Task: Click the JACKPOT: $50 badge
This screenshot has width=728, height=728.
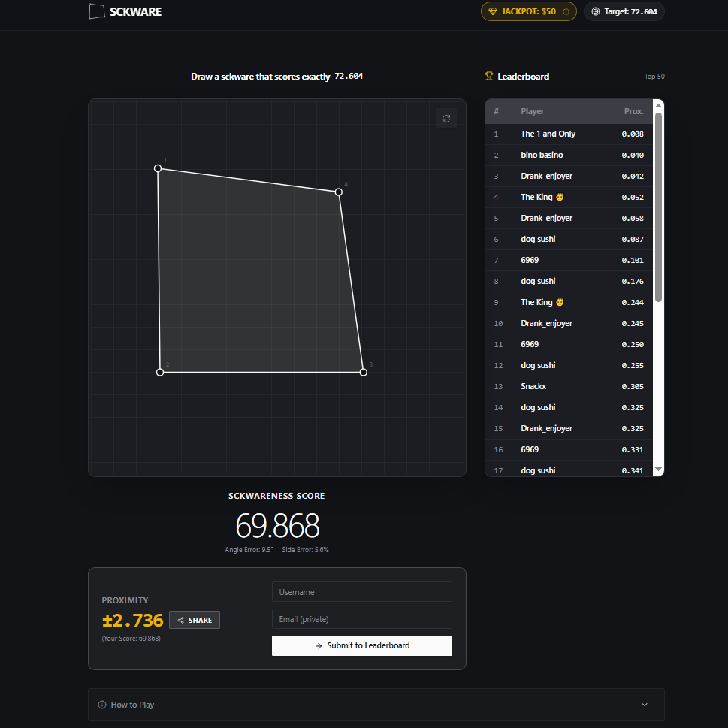Action: [528, 11]
